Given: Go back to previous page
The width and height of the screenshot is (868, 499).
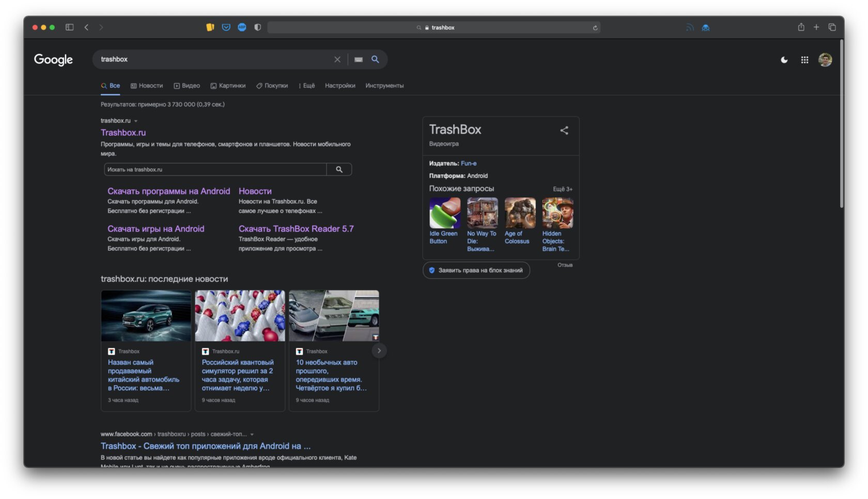Looking at the screenshot, I should [x=86, y=27].
